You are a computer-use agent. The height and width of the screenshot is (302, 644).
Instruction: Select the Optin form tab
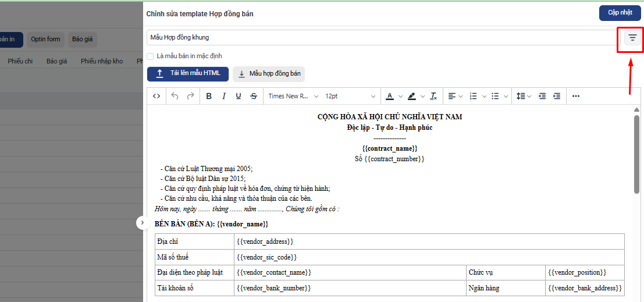coord(46,40)
